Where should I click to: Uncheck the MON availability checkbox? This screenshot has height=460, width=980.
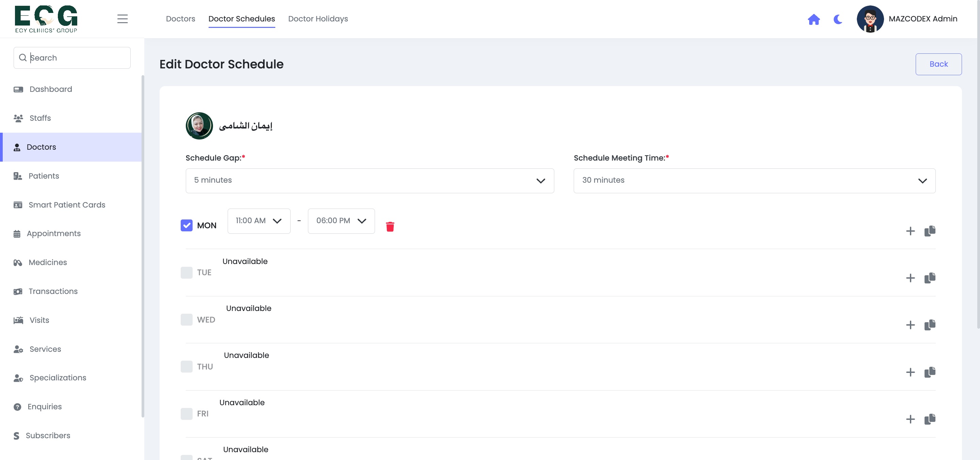tap(186, 225)
